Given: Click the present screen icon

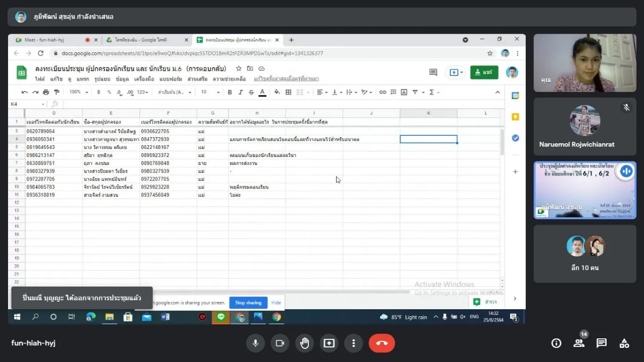Looking at the screenshot, I should point(329,343).
